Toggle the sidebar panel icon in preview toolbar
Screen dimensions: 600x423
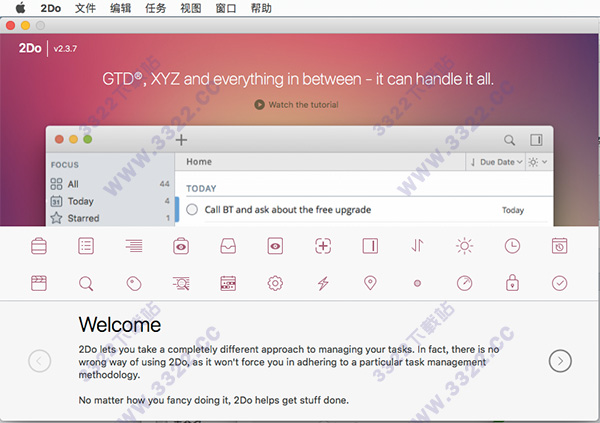536,140
